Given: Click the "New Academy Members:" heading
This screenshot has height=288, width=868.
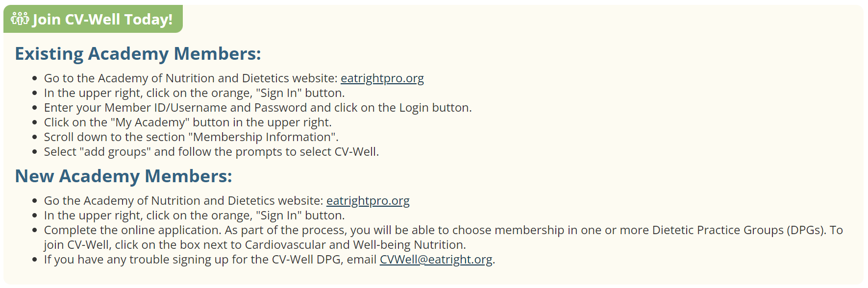Looking at the screenshot, I should pyautogui.click(x=124, y=176).
